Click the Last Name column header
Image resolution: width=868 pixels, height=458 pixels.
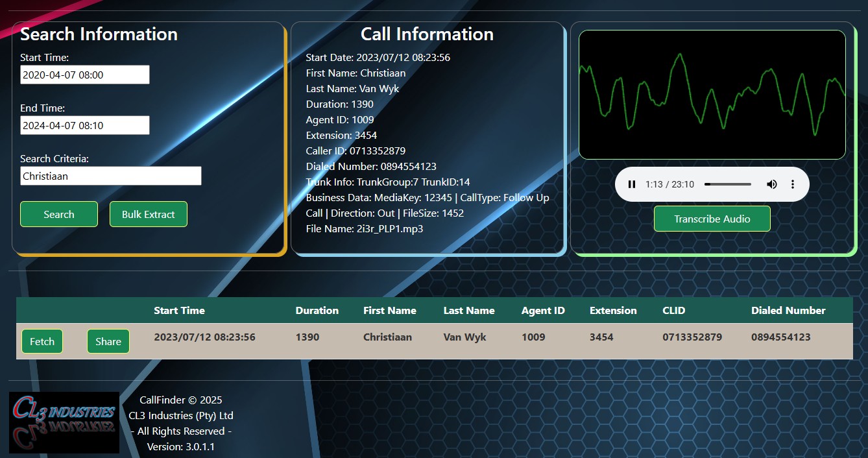(x=468, y=310)
